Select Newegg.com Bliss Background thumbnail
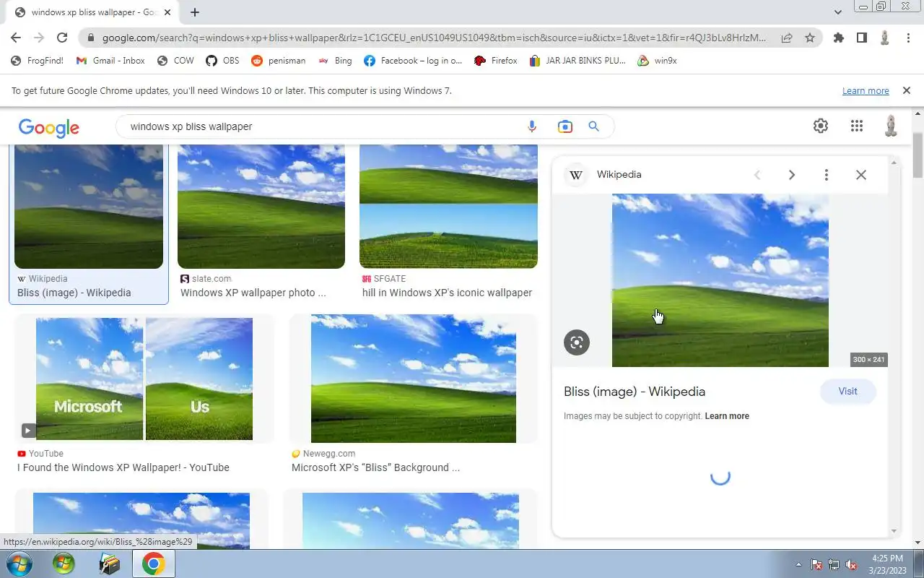 coord(414,379)
